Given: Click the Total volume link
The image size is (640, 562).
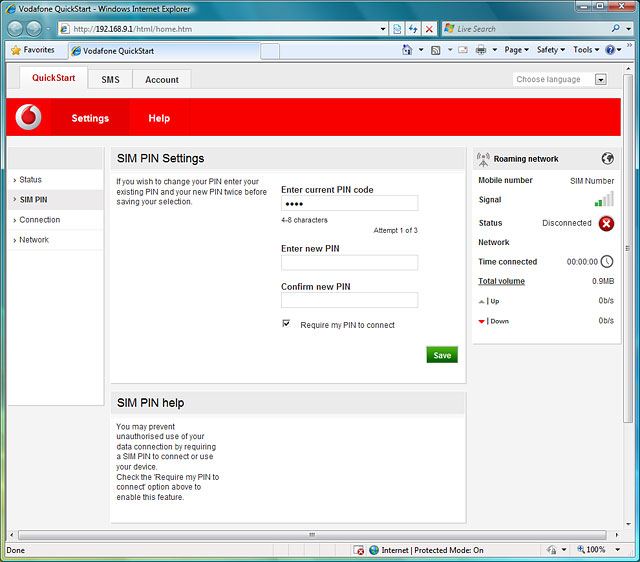Looking at the screenshot, I should (x=501, y=281).
